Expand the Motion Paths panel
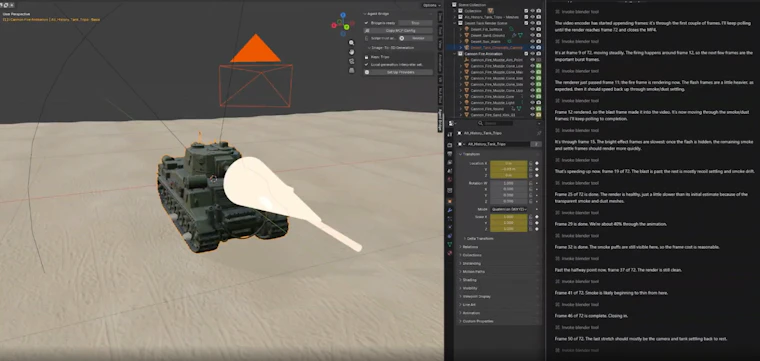The width and height of the screenshot is (760, 361). coord(473,271)
